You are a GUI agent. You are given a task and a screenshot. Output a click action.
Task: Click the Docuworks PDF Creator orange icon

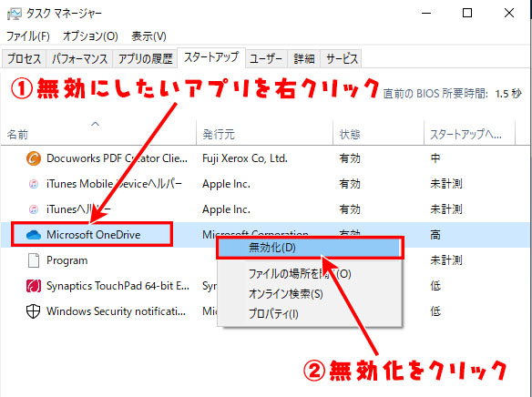pos(33,158)
